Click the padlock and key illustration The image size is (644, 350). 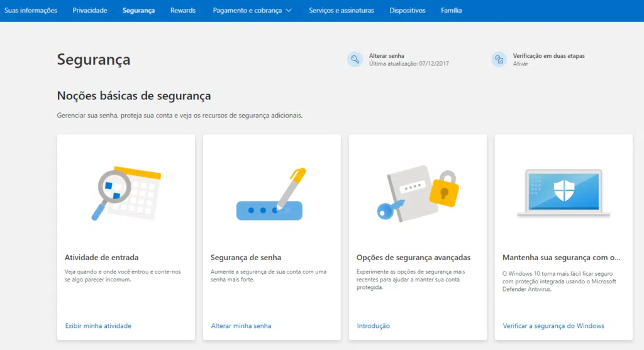(418, 194)
